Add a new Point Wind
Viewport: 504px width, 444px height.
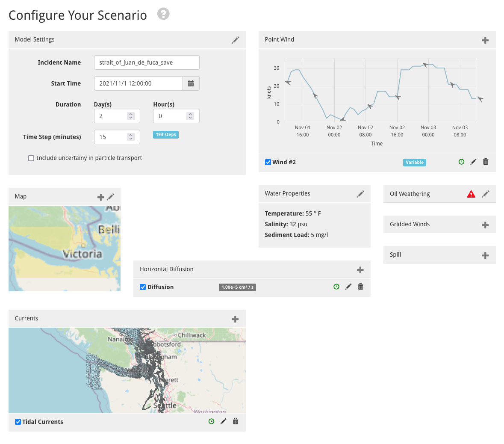pos(485,40)
